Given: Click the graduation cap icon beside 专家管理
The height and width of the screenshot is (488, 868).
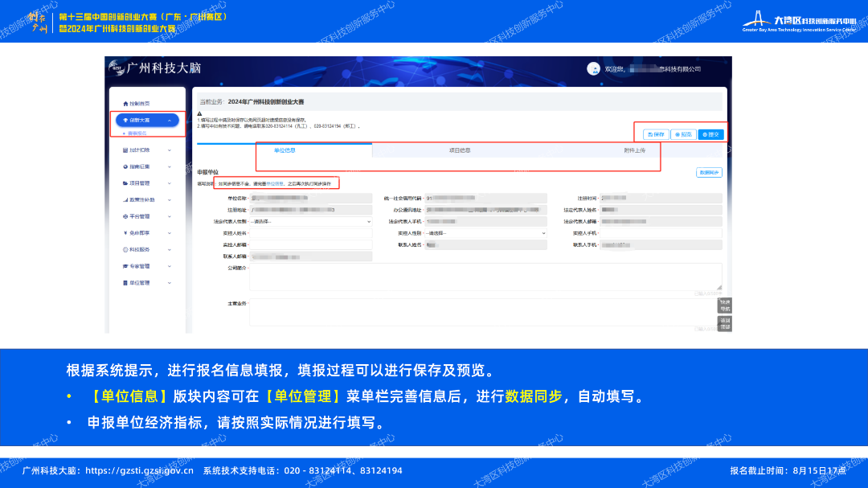Looking at the screenshot, I should [x=125, y=266].
